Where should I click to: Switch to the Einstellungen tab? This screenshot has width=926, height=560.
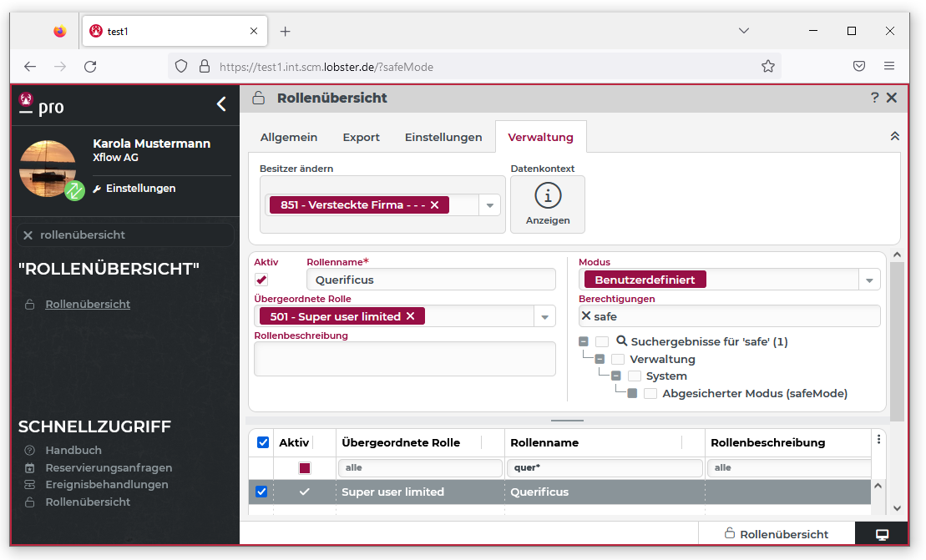point(443,137)
